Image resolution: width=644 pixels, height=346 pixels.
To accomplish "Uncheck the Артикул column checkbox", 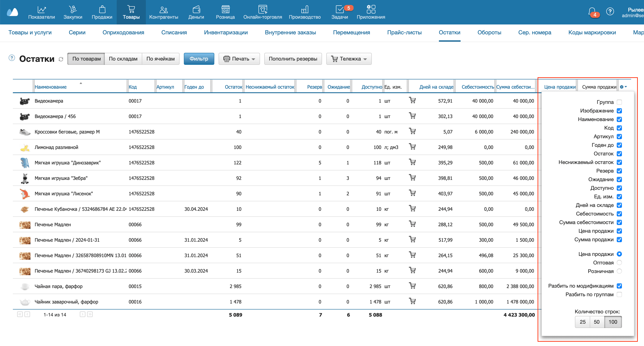I will (x=619, y=136).
